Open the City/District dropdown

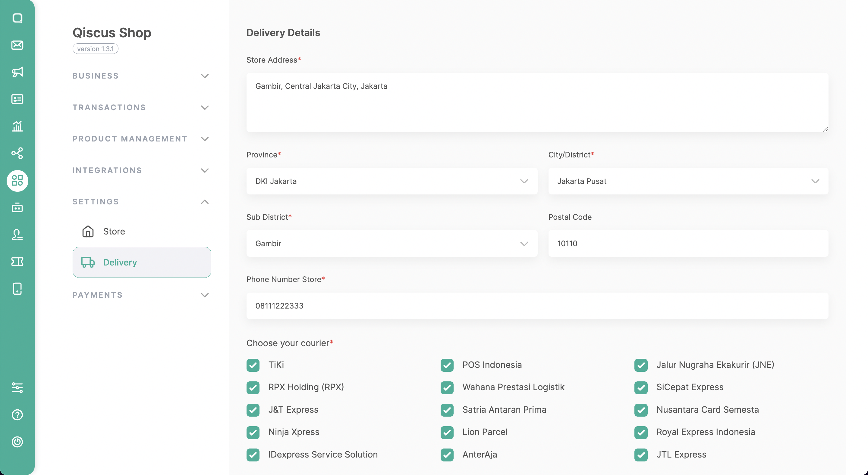pos(688,181)
